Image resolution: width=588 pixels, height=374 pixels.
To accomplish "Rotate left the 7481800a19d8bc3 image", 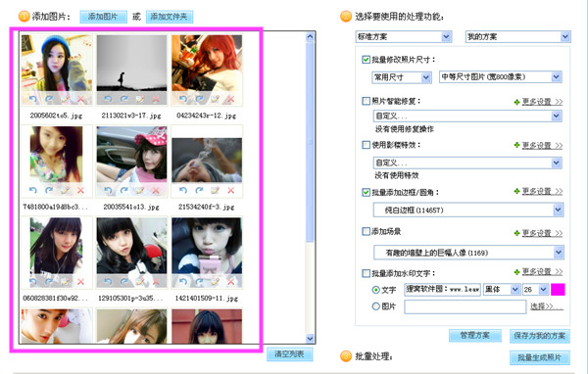I will [x=33, y=190].
